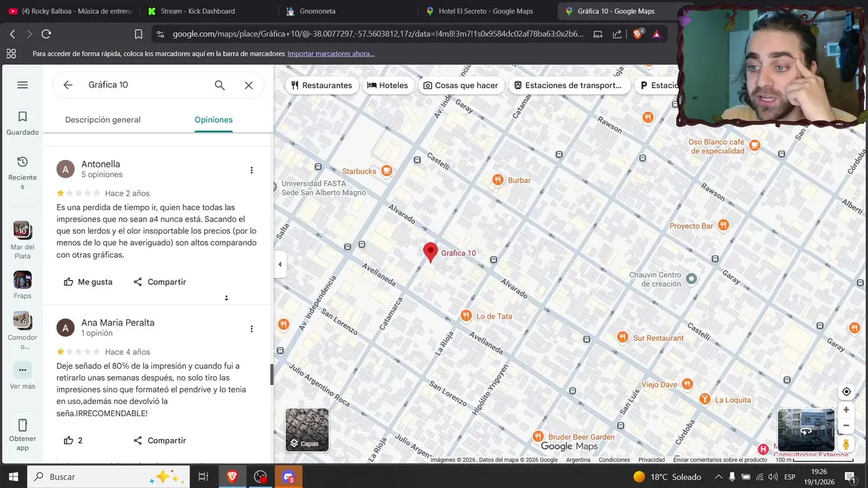Click the Bruder Beer Garden marker
Screen dimensions: 868x488
click(538, 436)
